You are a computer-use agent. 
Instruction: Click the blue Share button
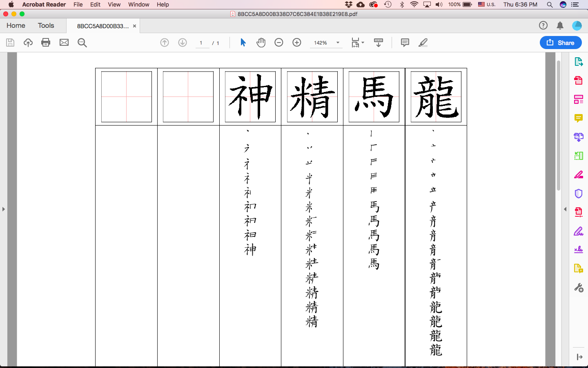click(560, 43)
